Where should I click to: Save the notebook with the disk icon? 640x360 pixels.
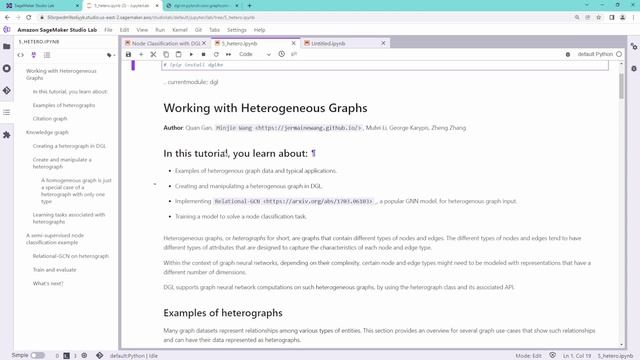point(128,54)
